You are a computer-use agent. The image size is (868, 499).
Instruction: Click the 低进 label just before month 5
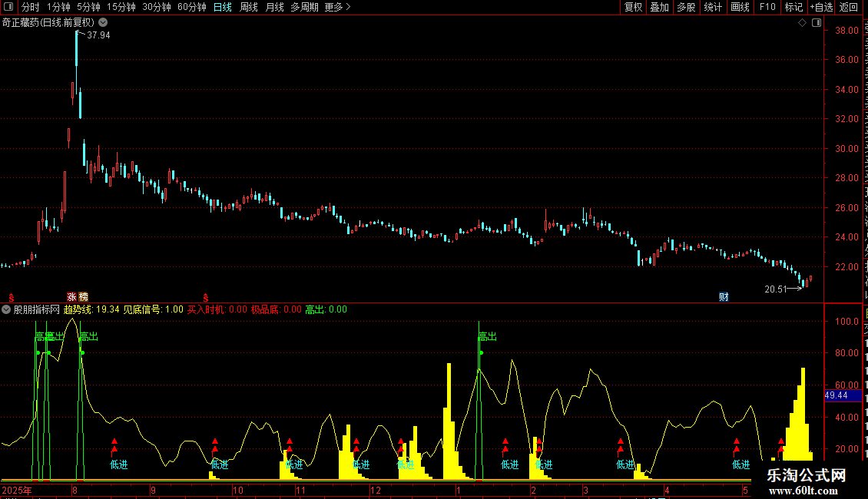click(740, 464)
